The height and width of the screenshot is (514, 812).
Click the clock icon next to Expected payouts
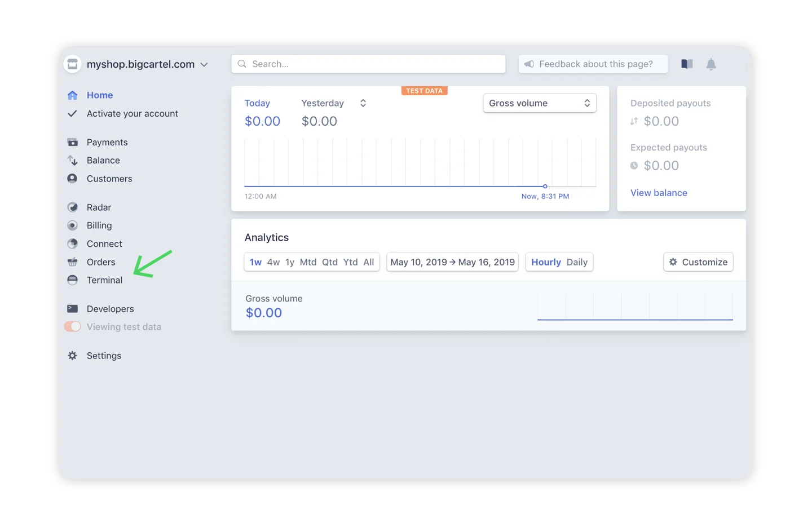tap(634, 166)
